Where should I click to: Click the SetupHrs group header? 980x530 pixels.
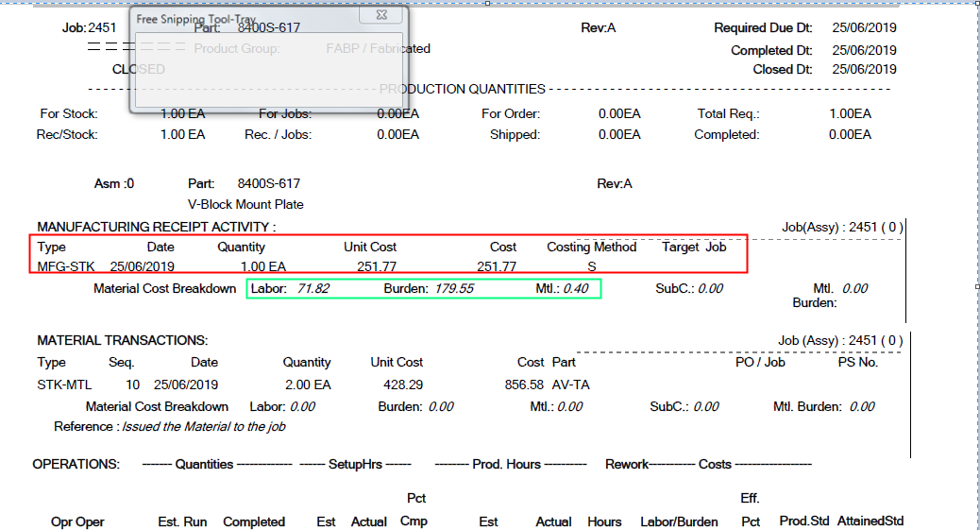coord(355,464)
